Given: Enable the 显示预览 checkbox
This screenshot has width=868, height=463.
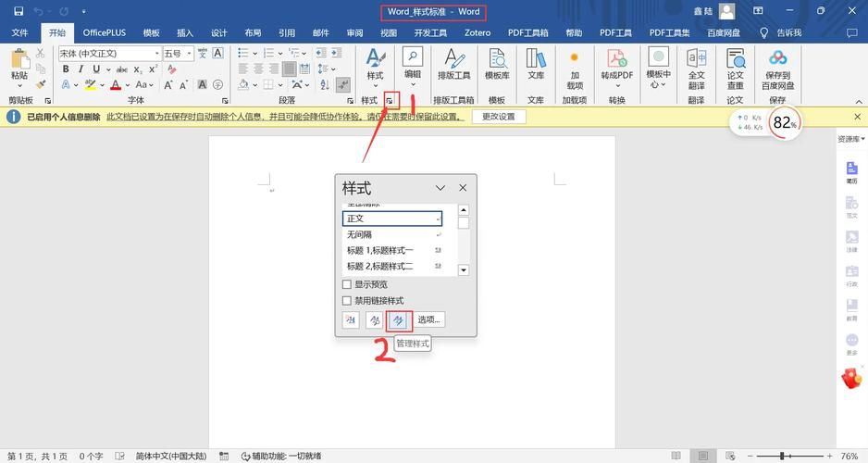Looking at the screenshot, I should tap(347, 285).
